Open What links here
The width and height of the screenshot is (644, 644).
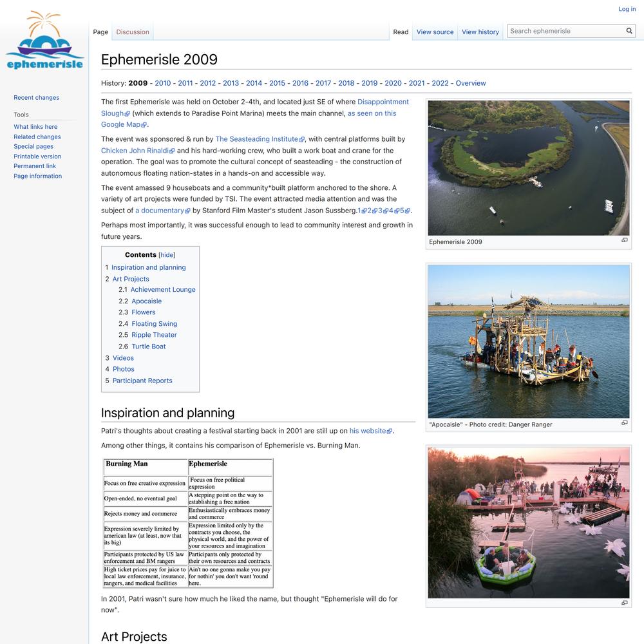tap(35, 127)
